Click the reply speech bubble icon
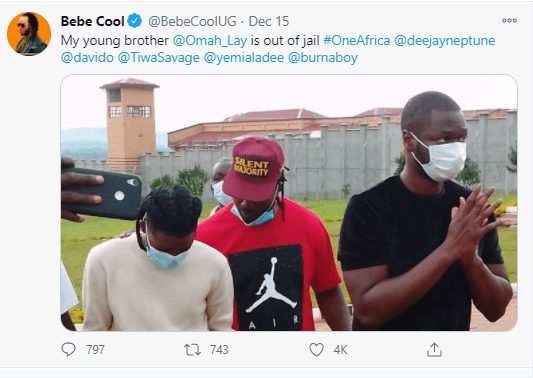533x378 pixels. pyautogui.click(x=68, y=349)
